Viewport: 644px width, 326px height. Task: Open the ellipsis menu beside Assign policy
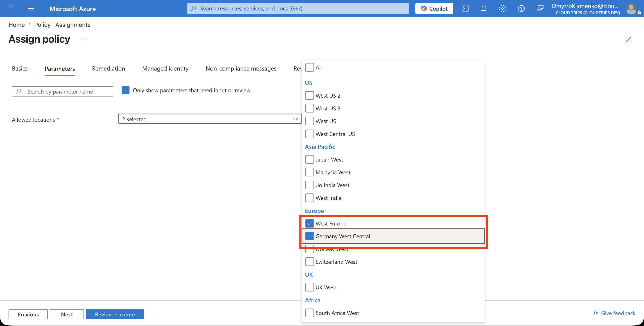tap(84, 39)
